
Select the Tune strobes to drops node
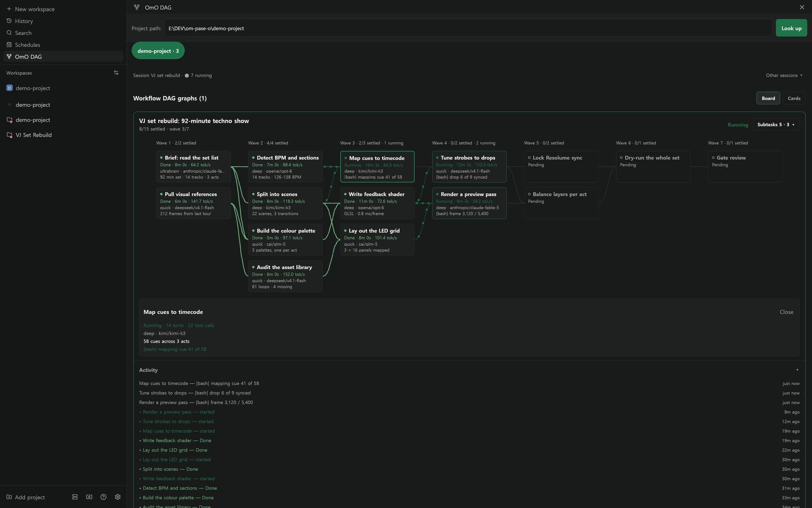[x=469, y=167]
